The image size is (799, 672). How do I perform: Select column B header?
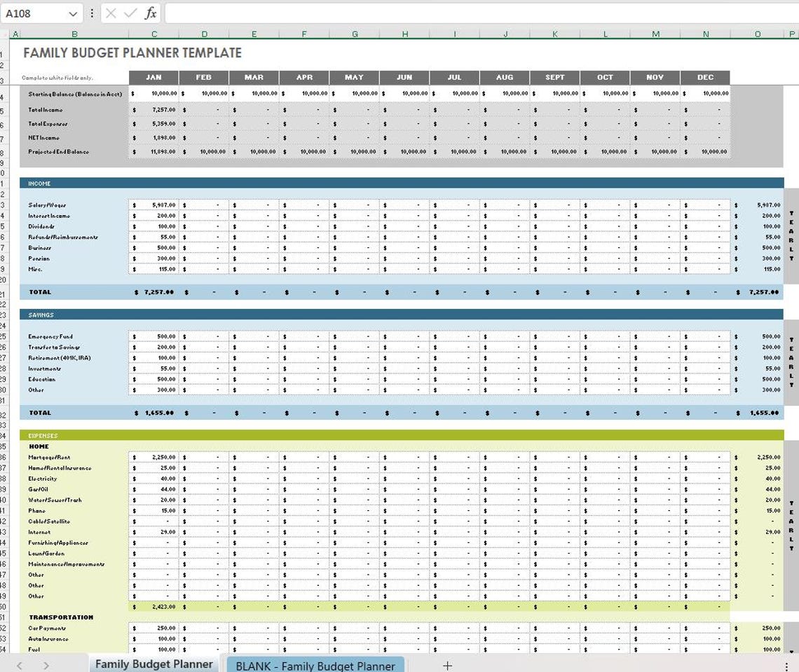click(x=74, y=33)
